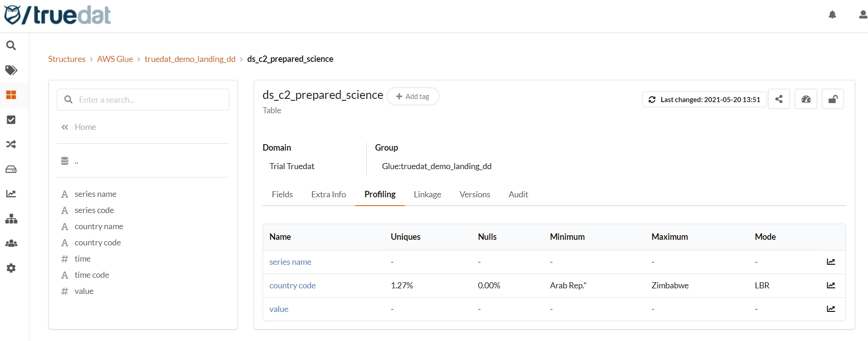
Task: Select country name in the structure tree
Action: tap(99, 226)
